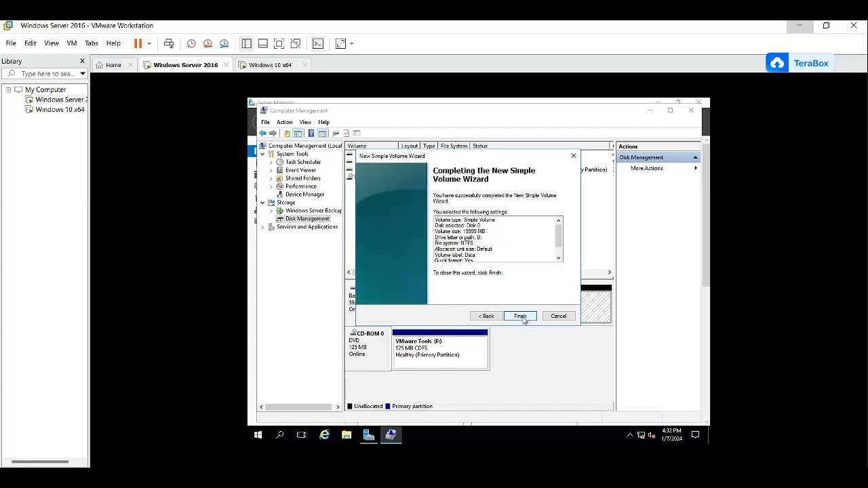Click the stretch guest display icon
The image size is (868, 488).
click(340, 43)
